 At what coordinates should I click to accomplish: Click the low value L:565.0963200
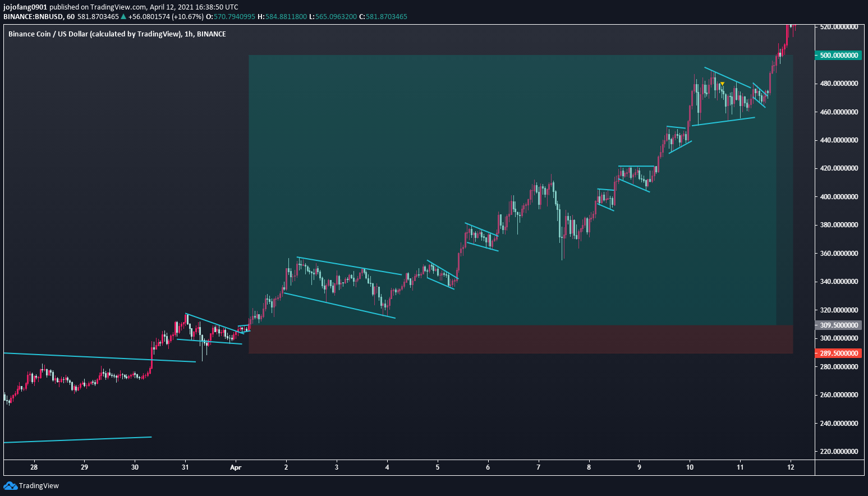coord(333,17)
